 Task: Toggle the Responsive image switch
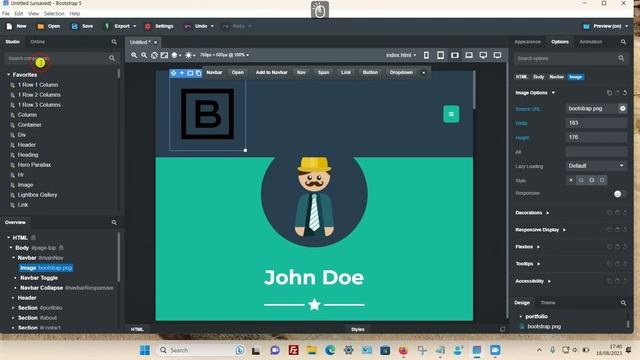(x=620, y=194)
